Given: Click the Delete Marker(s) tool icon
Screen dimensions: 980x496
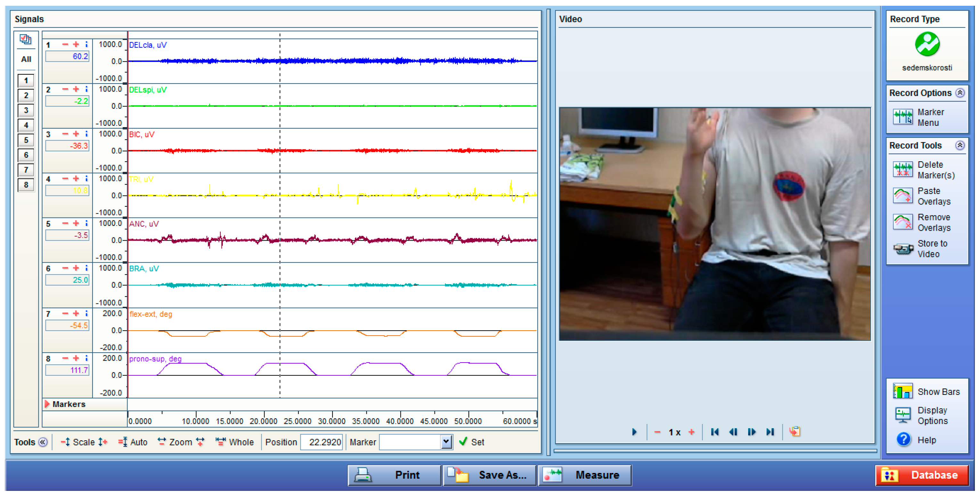Looking at the screenshot, I should pos(902,170).
